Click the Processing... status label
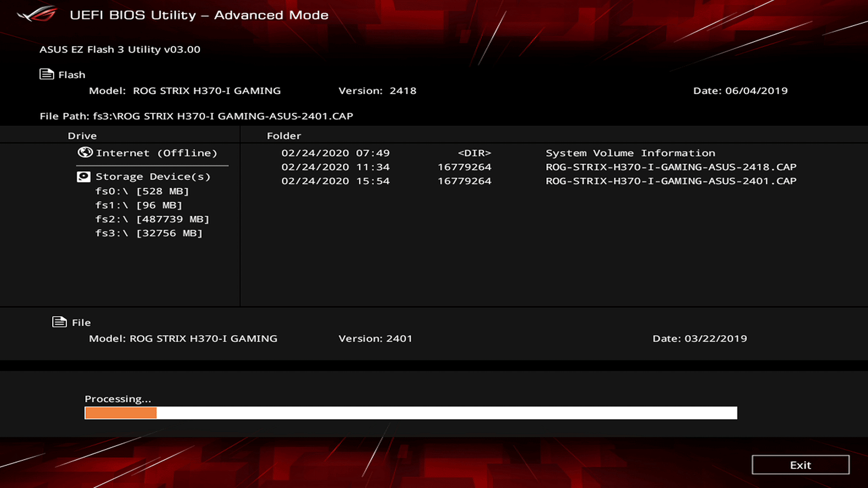The width and height of the screenshot is (868, 488). point(118,399)
